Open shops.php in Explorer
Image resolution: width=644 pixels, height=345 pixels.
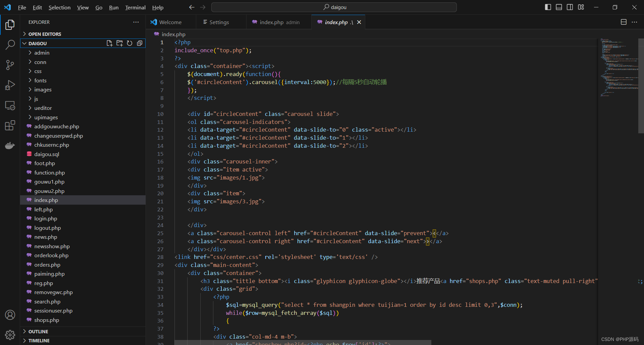[x=83, y=320]
